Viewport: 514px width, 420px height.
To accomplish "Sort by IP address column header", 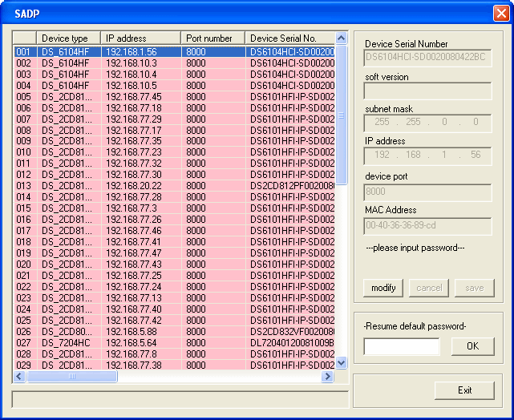I will (x=140, y=38).
